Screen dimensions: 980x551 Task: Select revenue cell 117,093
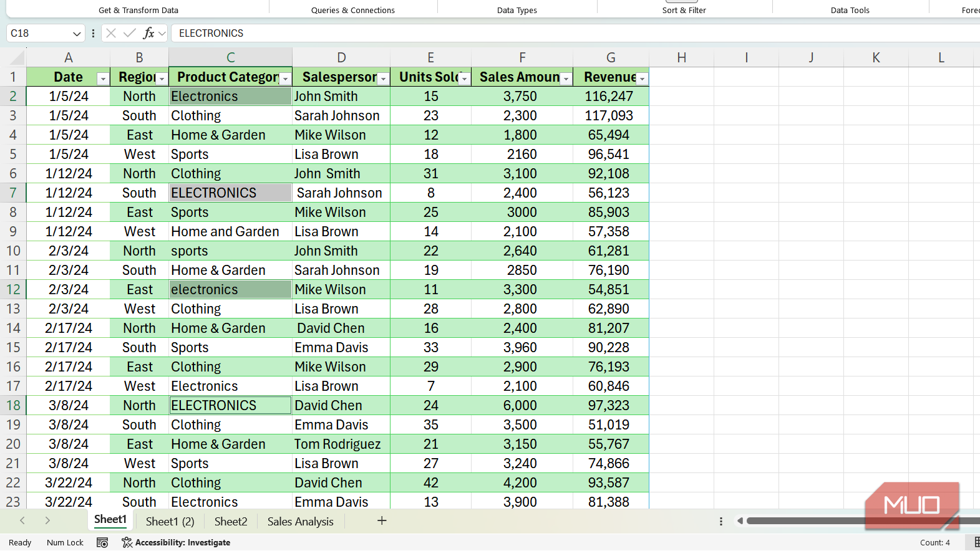[x=611, y=115]
